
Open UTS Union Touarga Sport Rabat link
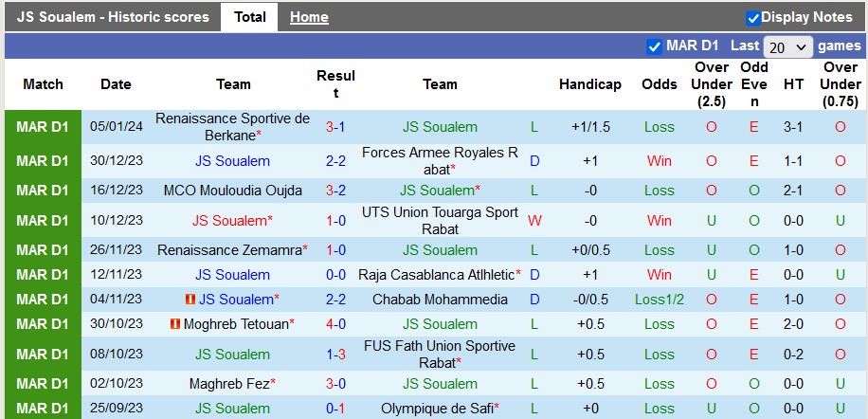coord(440,220)
